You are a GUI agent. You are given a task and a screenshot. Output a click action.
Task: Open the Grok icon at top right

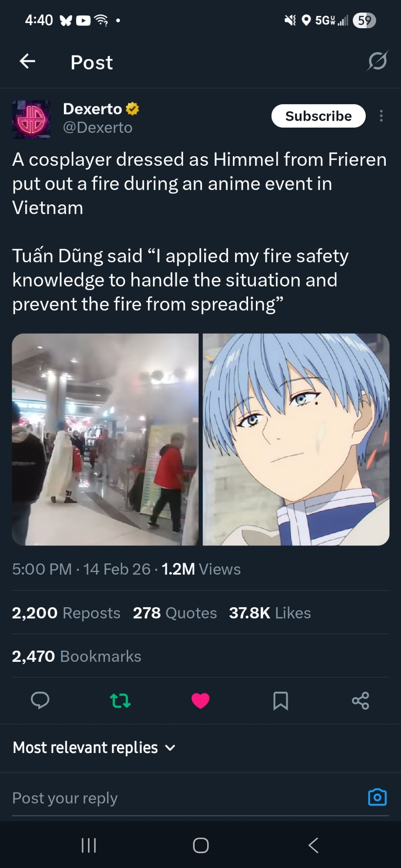pyautogui.click(x=377, y=61)
